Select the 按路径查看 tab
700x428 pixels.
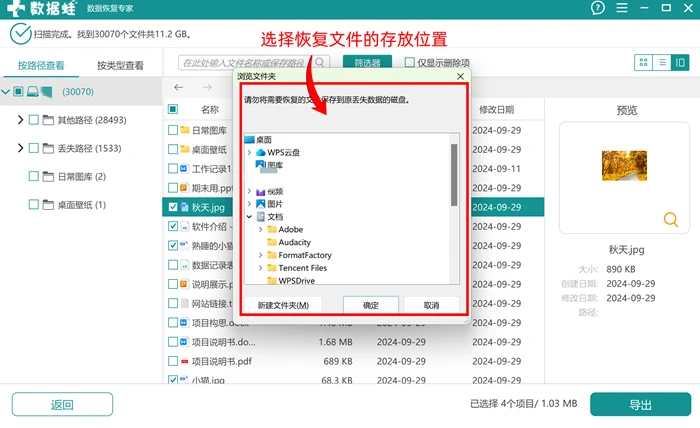click(x=41, y=66)
